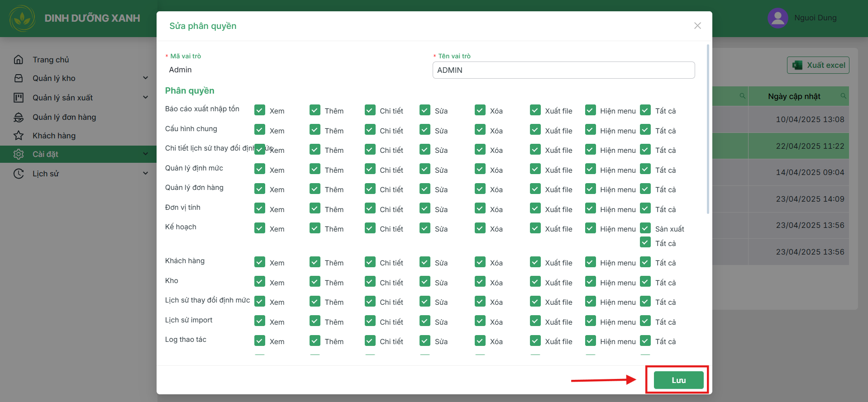The width and height of the screenshot is (868, 402).
Task: Click the order icon beside Quản lý đơn hàng
Action: coord(19,117)
